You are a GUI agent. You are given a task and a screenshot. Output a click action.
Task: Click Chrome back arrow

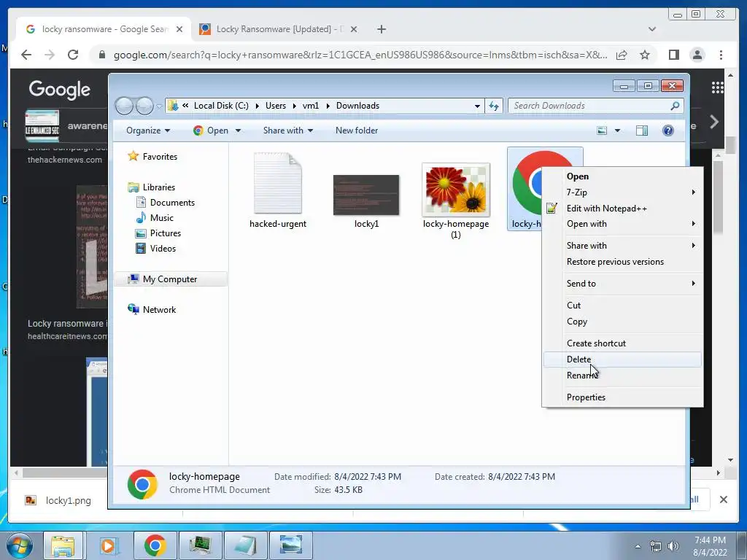click(x=26, y=55)
